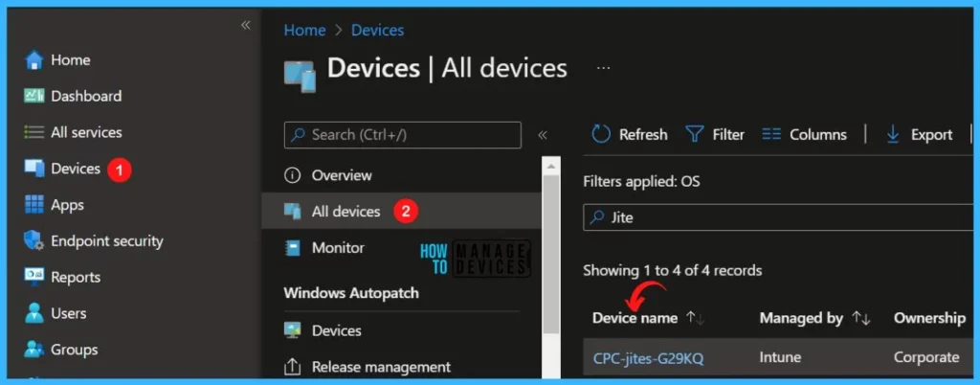Click the Dashboard chart icon
This screenshot has height=385, width=980.
tap(33, 96)
